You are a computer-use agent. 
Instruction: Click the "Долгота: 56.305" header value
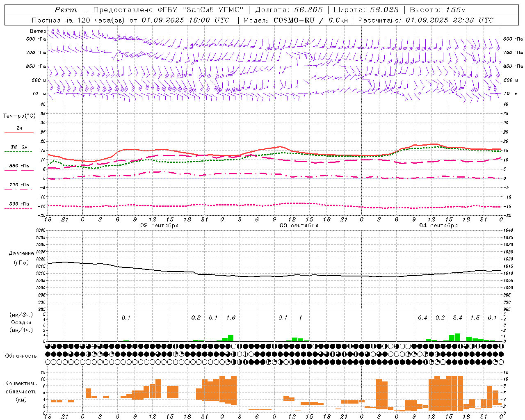tap(289, 10)
